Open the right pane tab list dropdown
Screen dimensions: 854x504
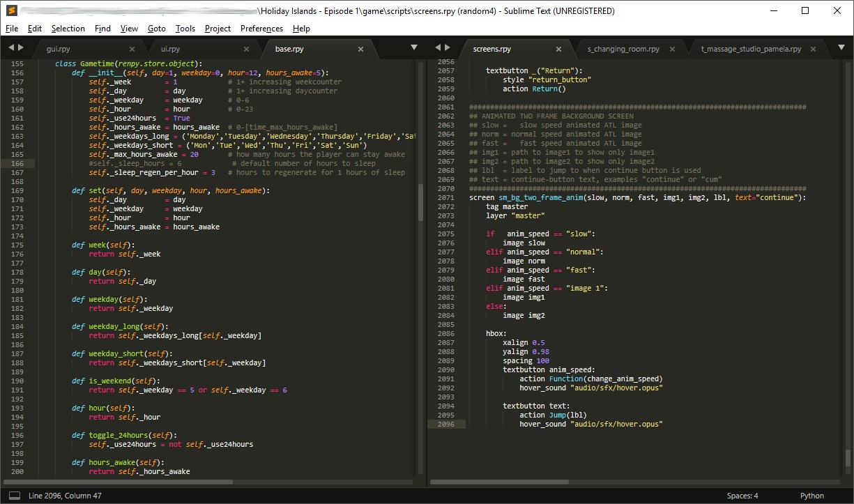[x=840, y=47]
